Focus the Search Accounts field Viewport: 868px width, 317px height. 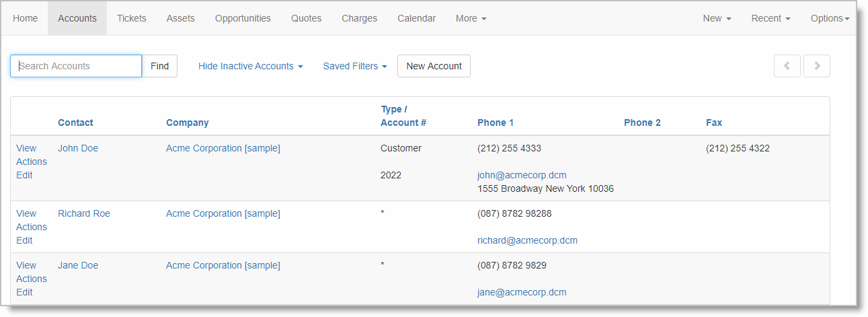click(x=76, y=66)
